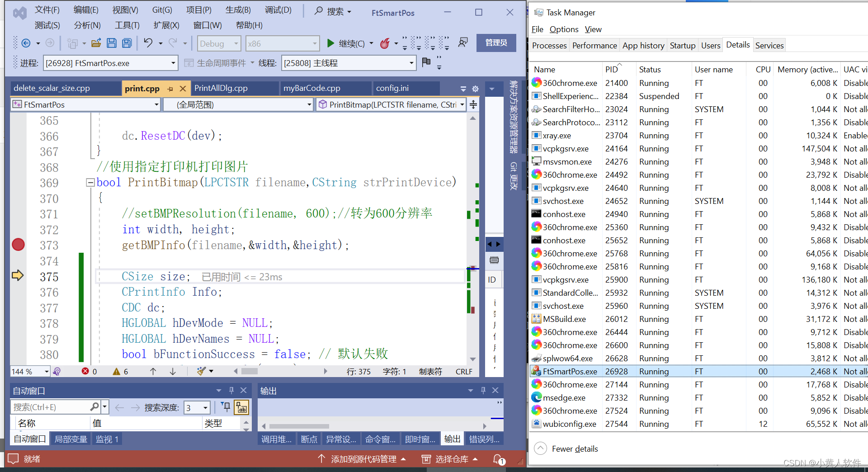The image size is (868, 472).
Task: Click 选择仓库 in status bar
Action: tap(450, 459)
